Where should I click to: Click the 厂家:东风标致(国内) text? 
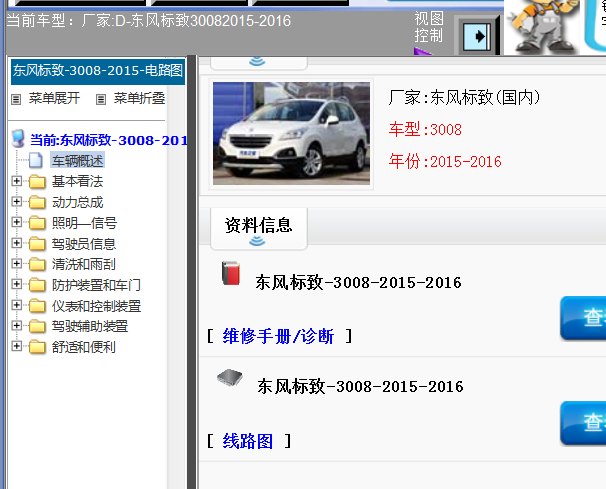tap(464, 97)
